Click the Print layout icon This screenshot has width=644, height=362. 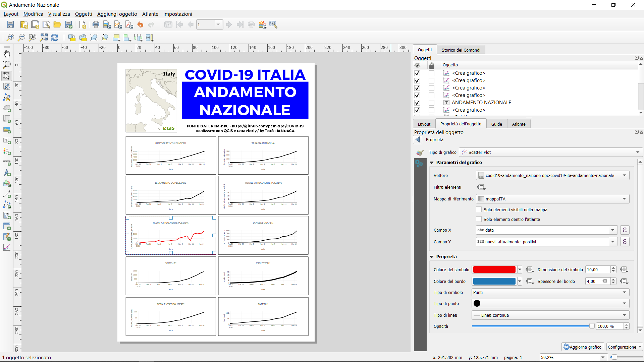point(96,24)
